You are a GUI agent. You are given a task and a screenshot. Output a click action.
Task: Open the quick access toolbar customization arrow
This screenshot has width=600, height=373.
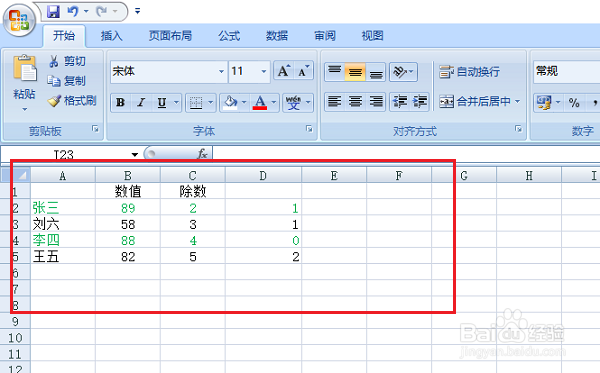tap(137, 11)
